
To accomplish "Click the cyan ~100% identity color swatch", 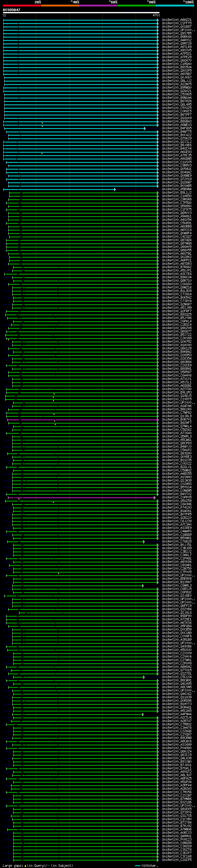I will click(175, 6).
